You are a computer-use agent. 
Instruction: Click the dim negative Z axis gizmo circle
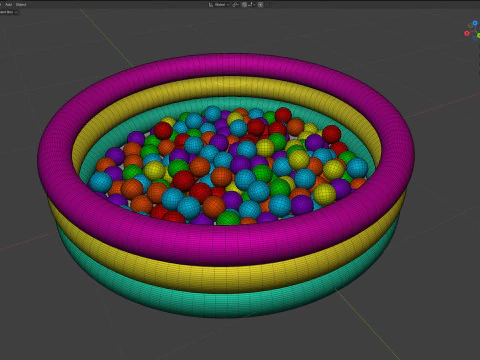pos(475,38)
